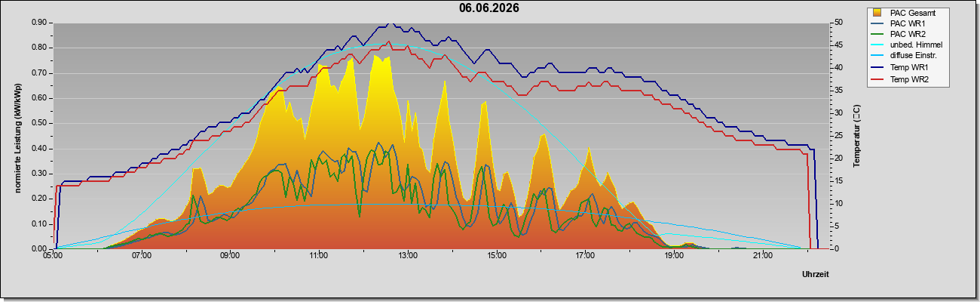The image size is (980, 302).
Task: Select the PAC WR2 green legend entry
Action: [908, 34]
